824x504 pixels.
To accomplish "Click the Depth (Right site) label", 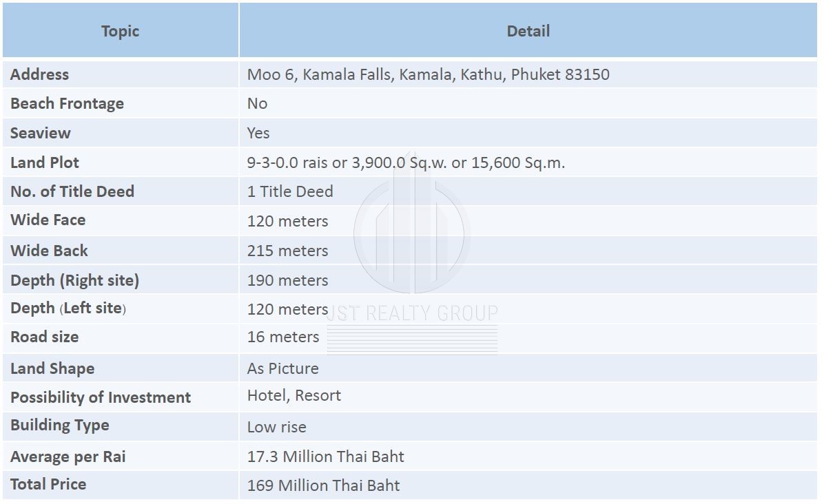I will pos(75,280).
